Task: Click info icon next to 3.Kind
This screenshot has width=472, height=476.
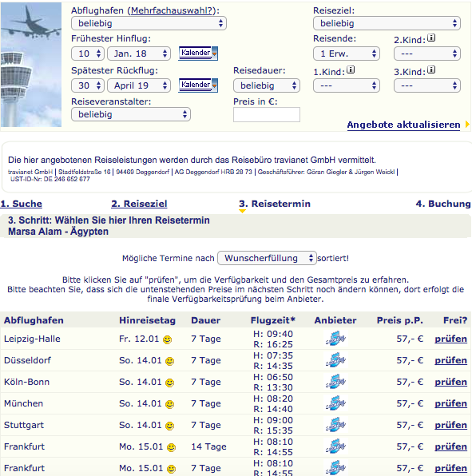Action: coord(431,69)
